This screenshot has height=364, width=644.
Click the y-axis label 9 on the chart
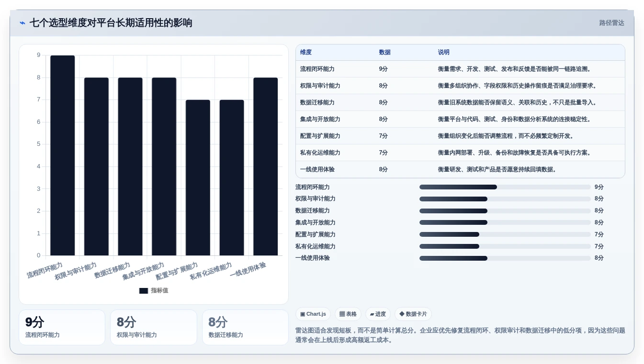pyautogui.click(x=38, y=55)
